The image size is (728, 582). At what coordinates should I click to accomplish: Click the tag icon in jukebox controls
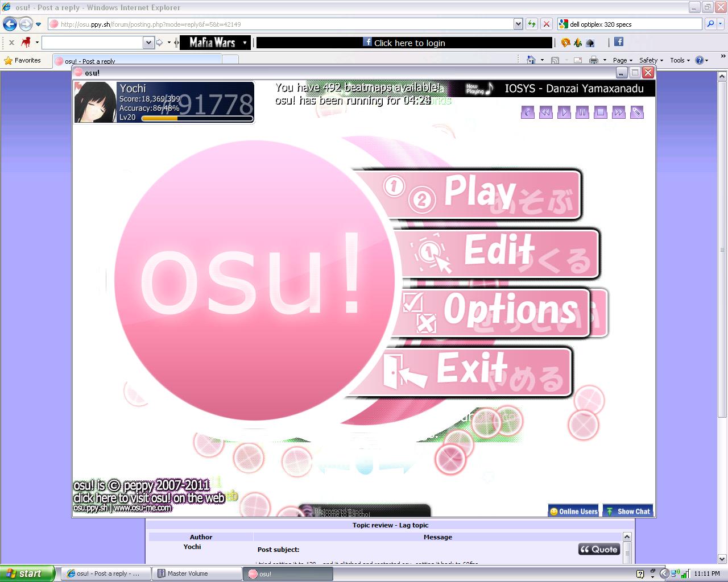click(x=636, y=113)
